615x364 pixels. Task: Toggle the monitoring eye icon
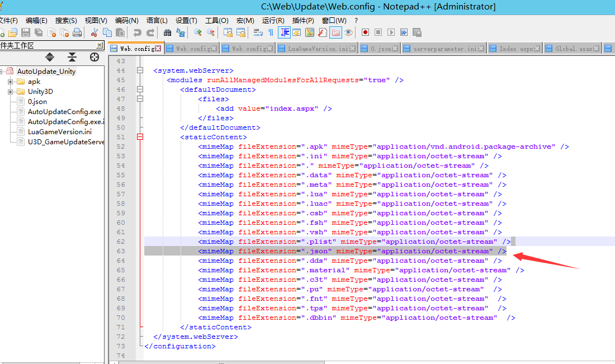(348, 32)
